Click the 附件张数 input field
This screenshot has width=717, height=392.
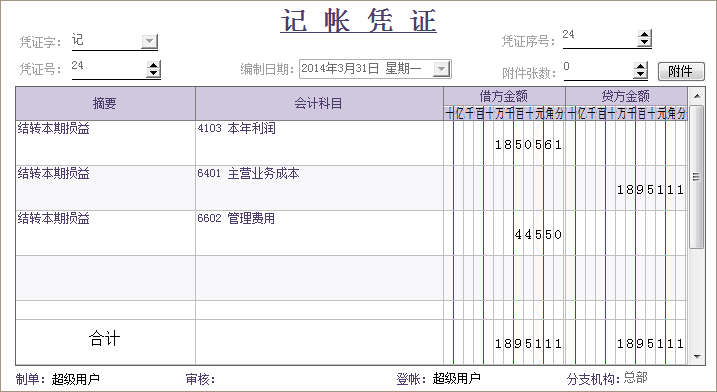(x=598, y=70)
